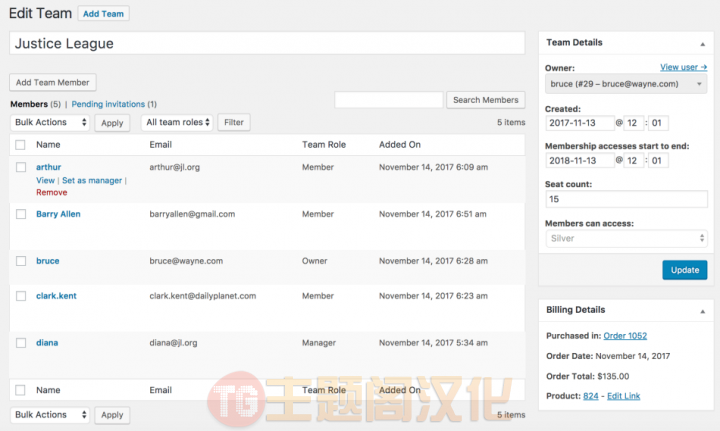
Task: Switch to Pending invitations view
Action: (x=108, y=104)
